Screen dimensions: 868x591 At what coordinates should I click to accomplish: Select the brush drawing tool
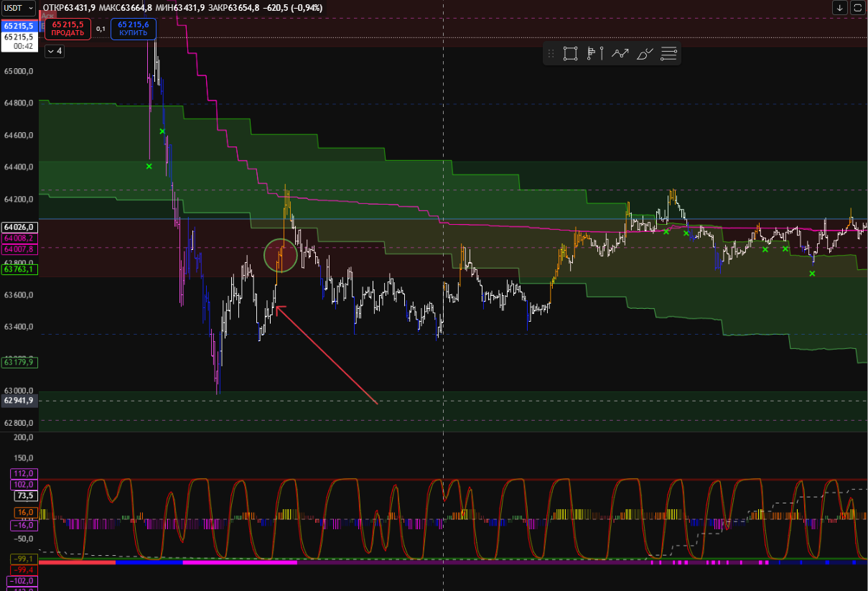(645, 53)
